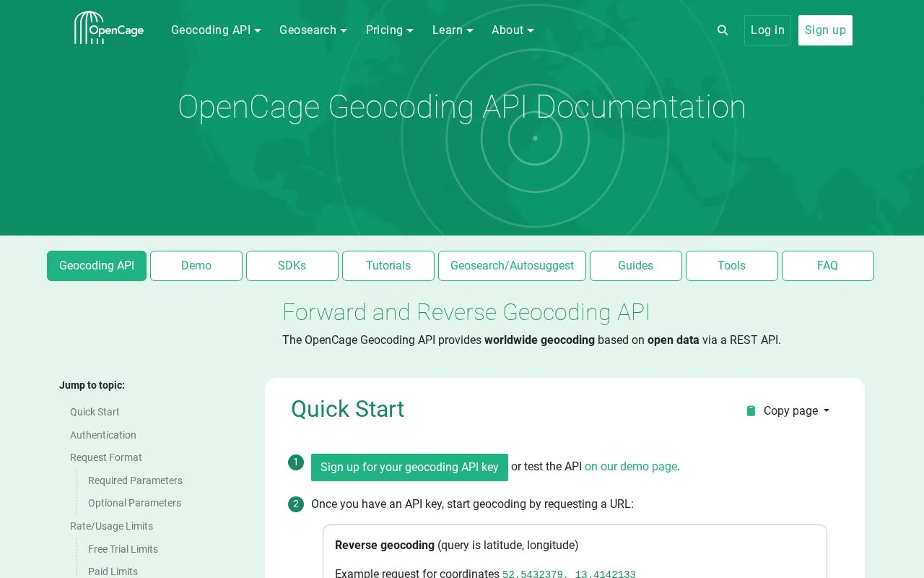
Task: Open the FAQ tab
Action: [827, 266]
